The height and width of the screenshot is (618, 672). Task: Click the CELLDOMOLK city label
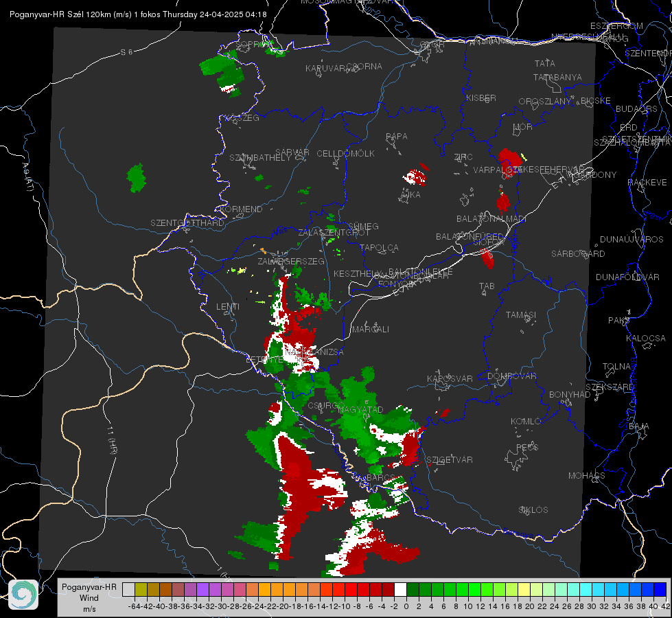click(346, 154)
